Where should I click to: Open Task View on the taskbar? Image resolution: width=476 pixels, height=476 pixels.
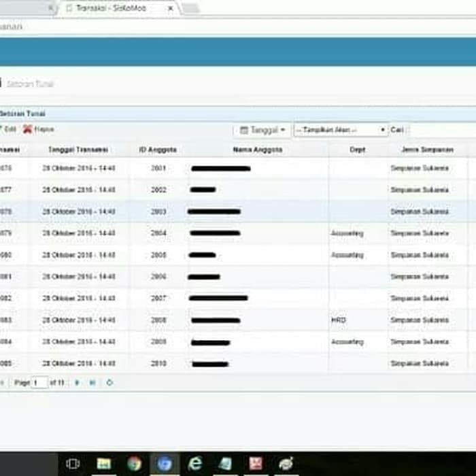coord(73,464)
